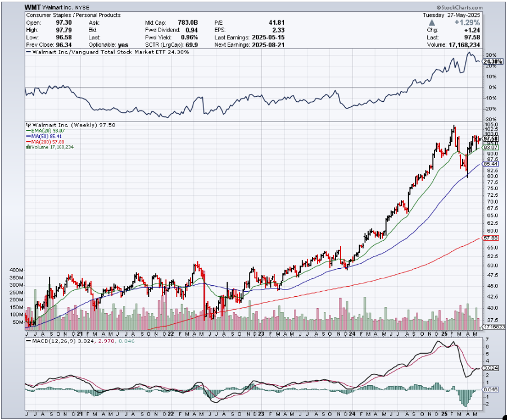Click the Prev Close value 96.34
507x420 pixels.
pyautogui.click(x=64, y=45)
